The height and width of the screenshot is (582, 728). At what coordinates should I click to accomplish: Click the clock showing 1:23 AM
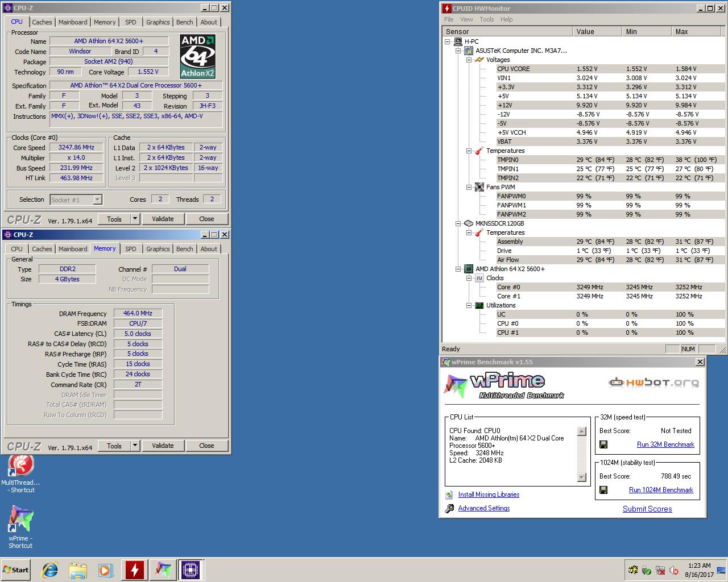699,566
